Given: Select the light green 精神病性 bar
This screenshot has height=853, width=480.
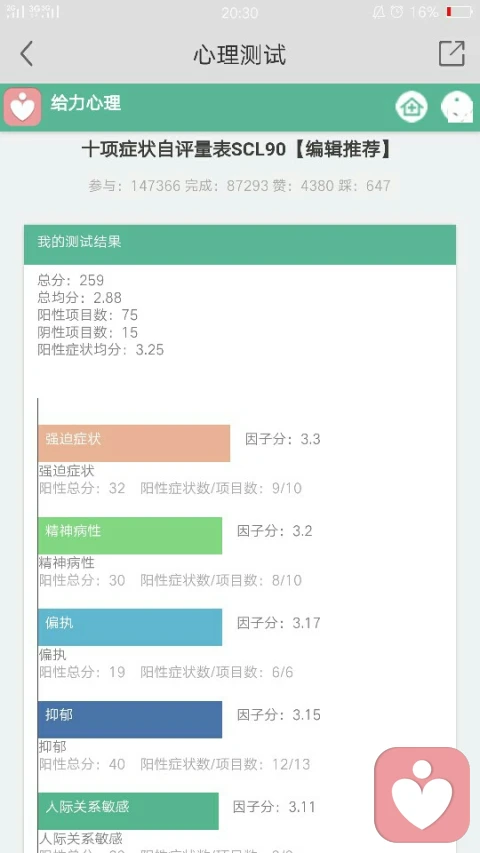Looking at the screenshot, I should 130,535.
